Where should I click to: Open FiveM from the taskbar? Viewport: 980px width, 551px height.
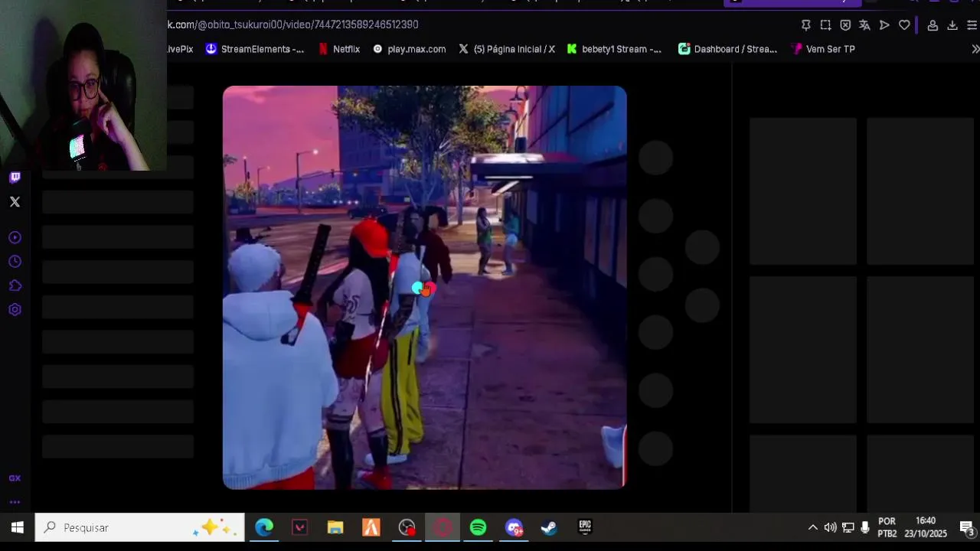[371, 528]
